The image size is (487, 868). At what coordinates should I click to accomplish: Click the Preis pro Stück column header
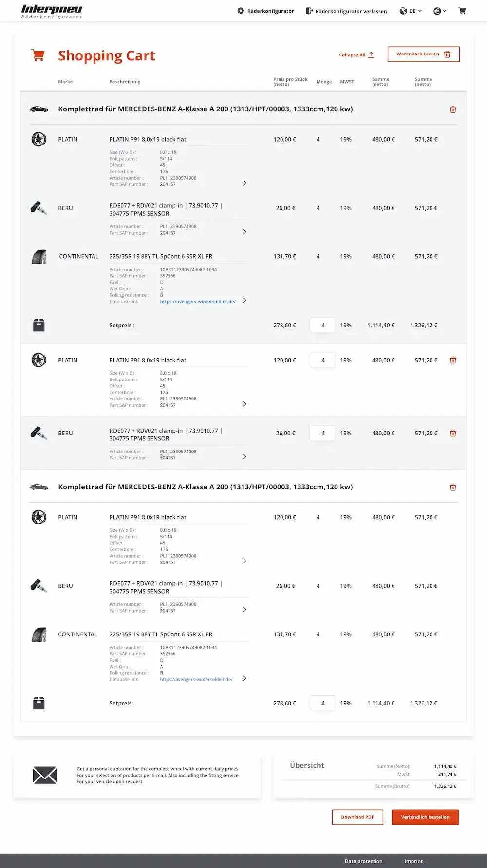(x=290, y=82)
